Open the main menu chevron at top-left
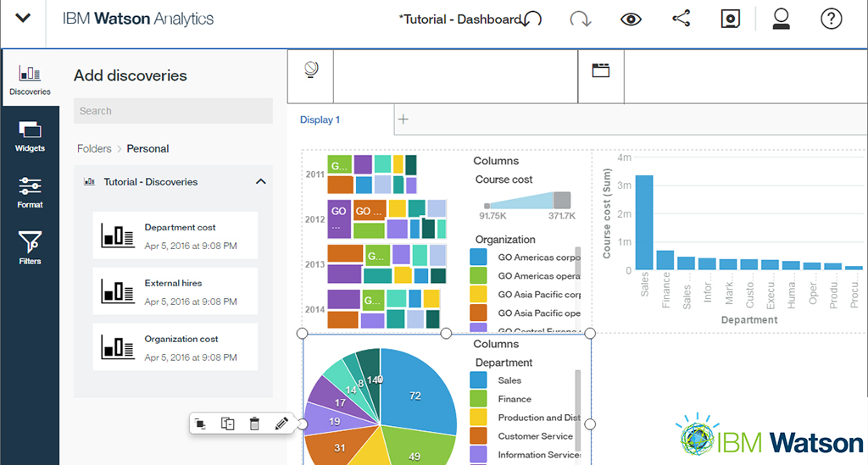This screenshot has height=465, width=868. pos(24,19)
